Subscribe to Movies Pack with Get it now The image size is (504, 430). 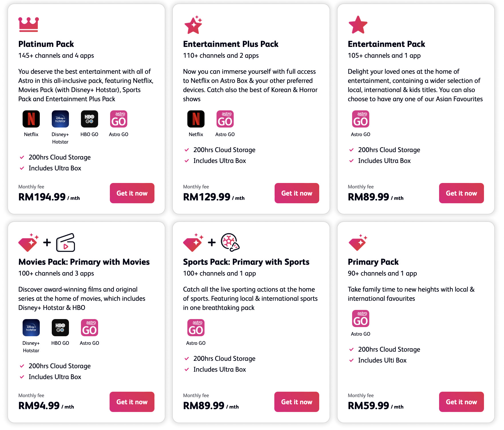(x=132, y=402)
